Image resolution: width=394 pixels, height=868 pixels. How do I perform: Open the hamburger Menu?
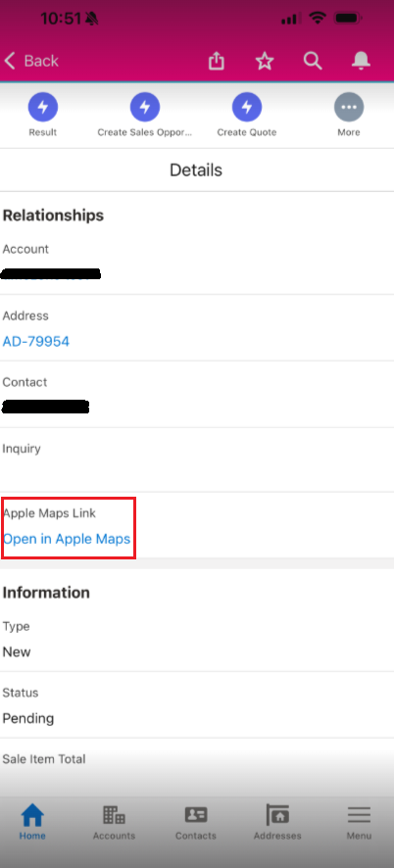tap(359, 822)
